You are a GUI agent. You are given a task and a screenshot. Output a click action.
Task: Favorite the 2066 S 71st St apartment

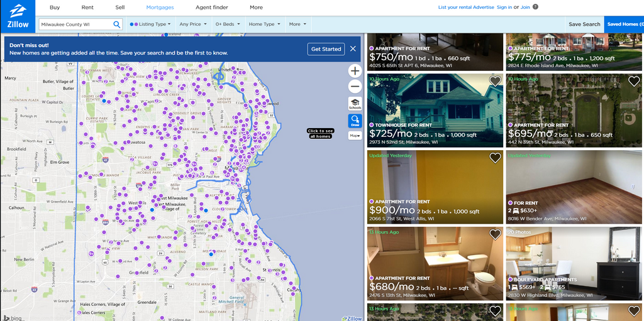(x=495, y=158)
